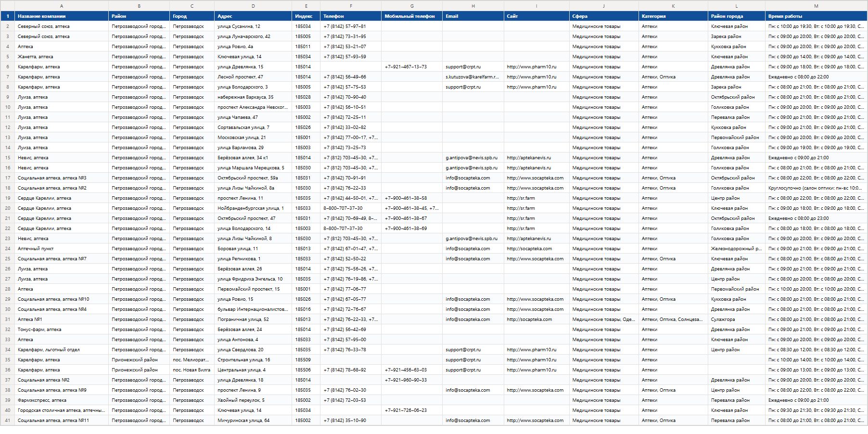Image resolution: width=868 pixels, height=434 pixels.
Task: Select column M header letter
Action: point(816,6)
